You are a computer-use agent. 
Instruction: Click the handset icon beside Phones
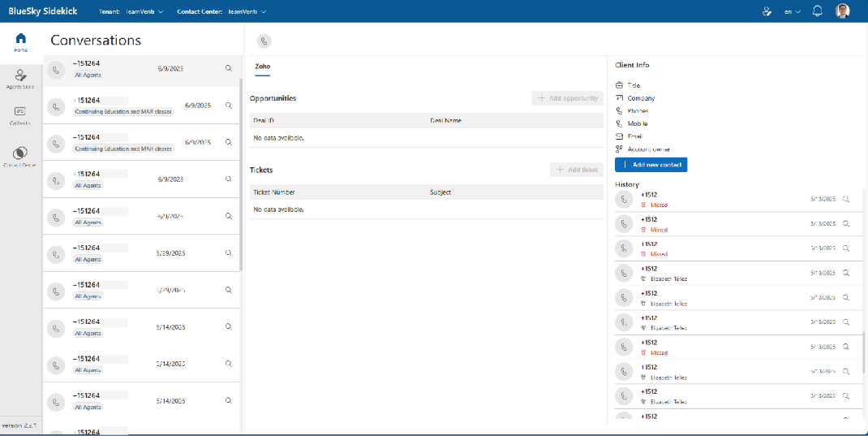coord(619,110)
